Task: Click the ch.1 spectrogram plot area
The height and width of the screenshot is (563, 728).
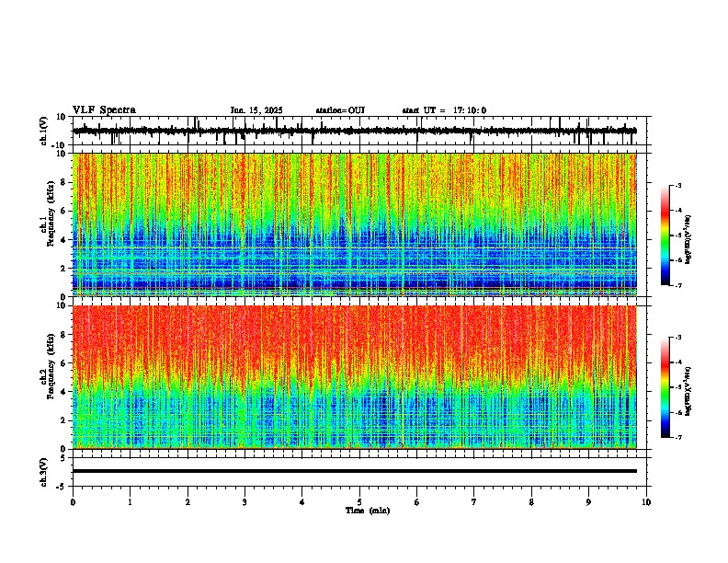Action: 355,224
